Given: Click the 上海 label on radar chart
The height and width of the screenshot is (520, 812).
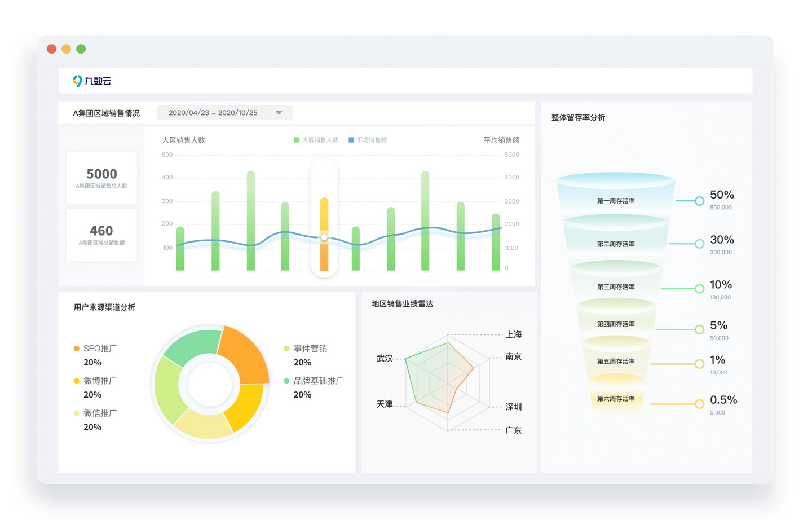Looking at the screenshot, I should click(x=513, y=334).
